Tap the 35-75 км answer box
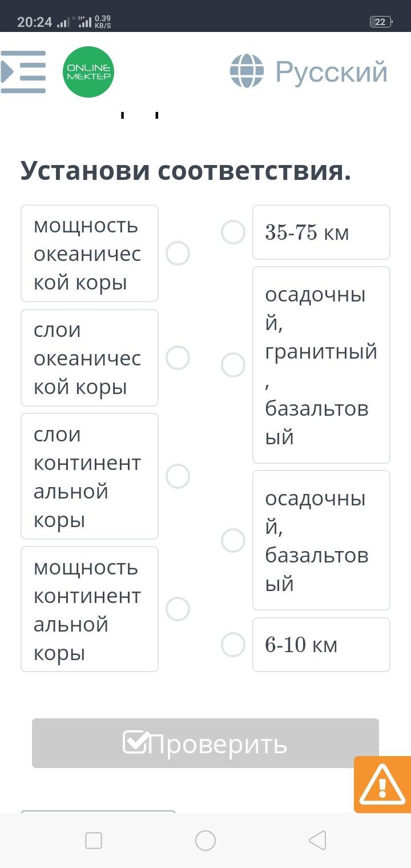The height and width of the screenshot is (868, 411). tap(321, 232)
